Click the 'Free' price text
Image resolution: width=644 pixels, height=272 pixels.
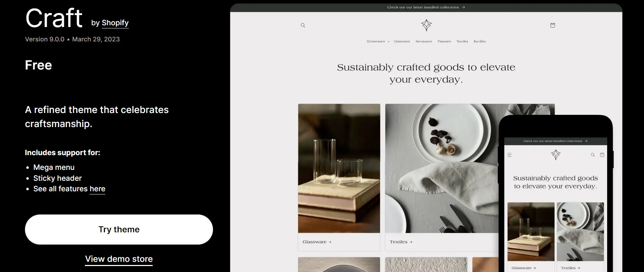(x=38, y=65)
